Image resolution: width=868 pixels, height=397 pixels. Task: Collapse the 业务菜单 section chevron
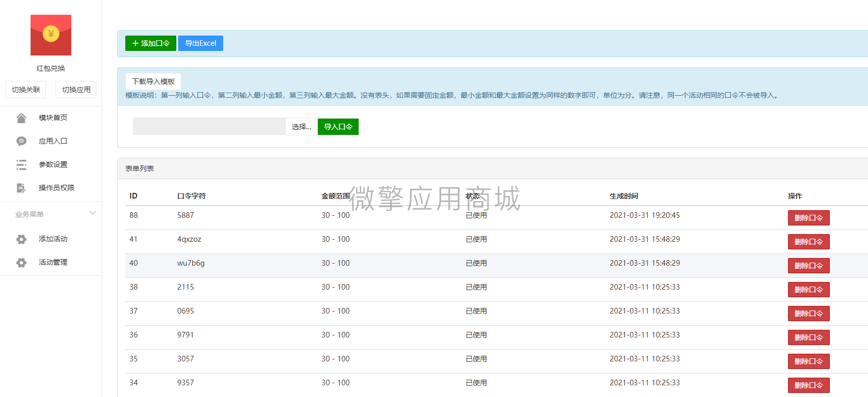pyautogui.click(x=93, y=213)
